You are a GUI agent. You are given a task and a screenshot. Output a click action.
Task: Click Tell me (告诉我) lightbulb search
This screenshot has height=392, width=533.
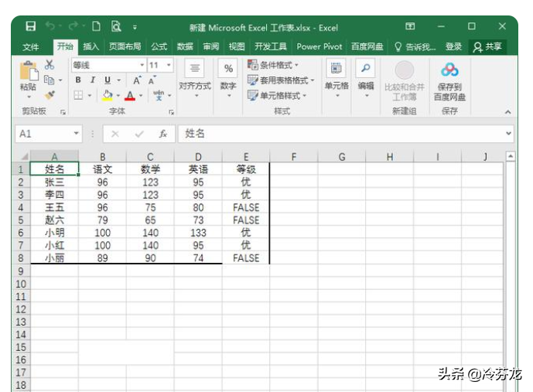415,47
